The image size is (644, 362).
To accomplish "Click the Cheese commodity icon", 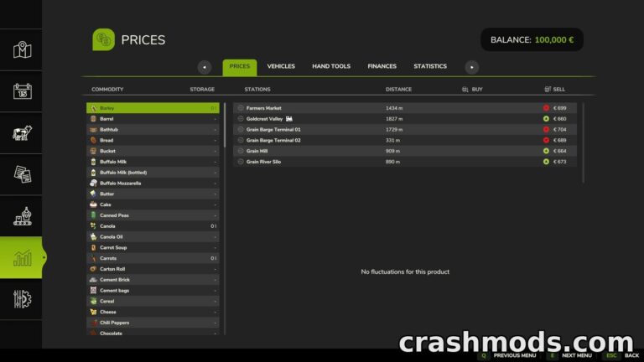I will point(93,312).
